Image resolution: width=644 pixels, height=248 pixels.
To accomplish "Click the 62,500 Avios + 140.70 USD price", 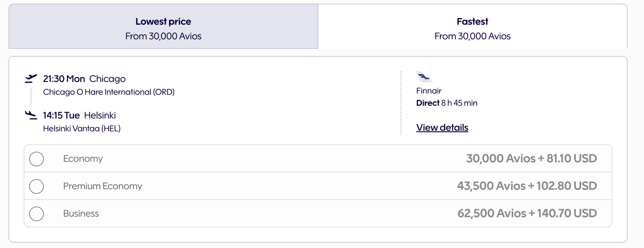I will coord(527,213).
